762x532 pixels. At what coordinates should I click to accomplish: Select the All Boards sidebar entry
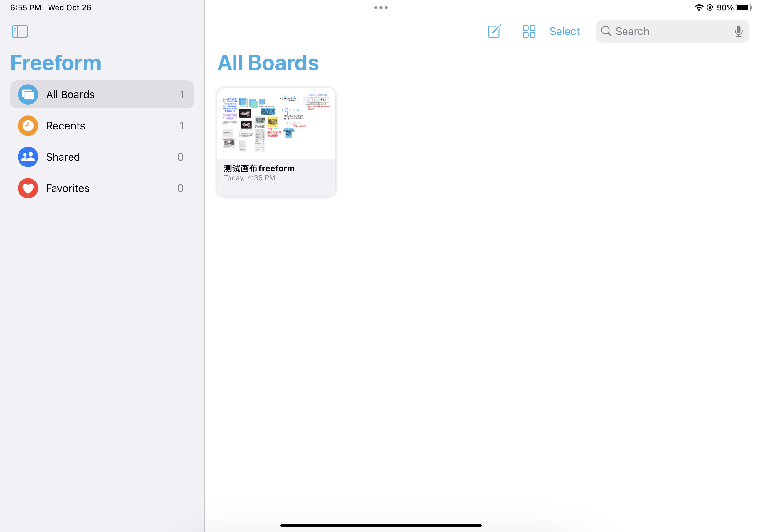pyautogui.click(x=71, y=94)
